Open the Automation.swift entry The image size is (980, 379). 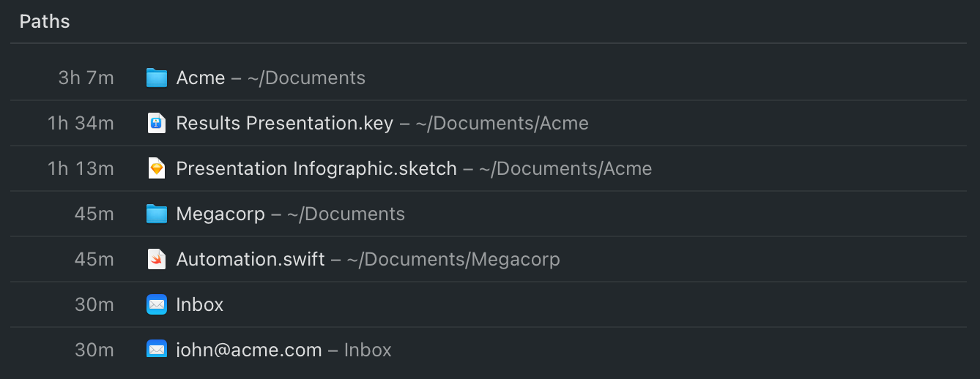pyautogui.click(x=250, y=259)
